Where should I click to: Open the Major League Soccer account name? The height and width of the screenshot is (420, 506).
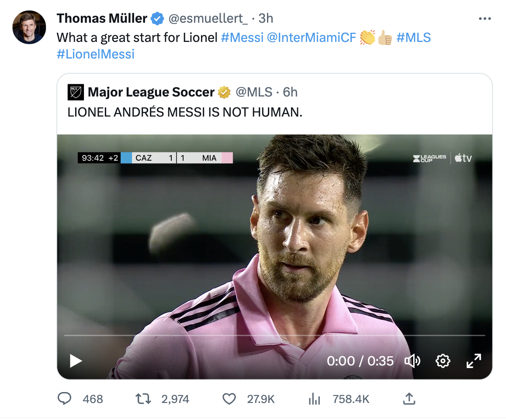pos(151,92)
